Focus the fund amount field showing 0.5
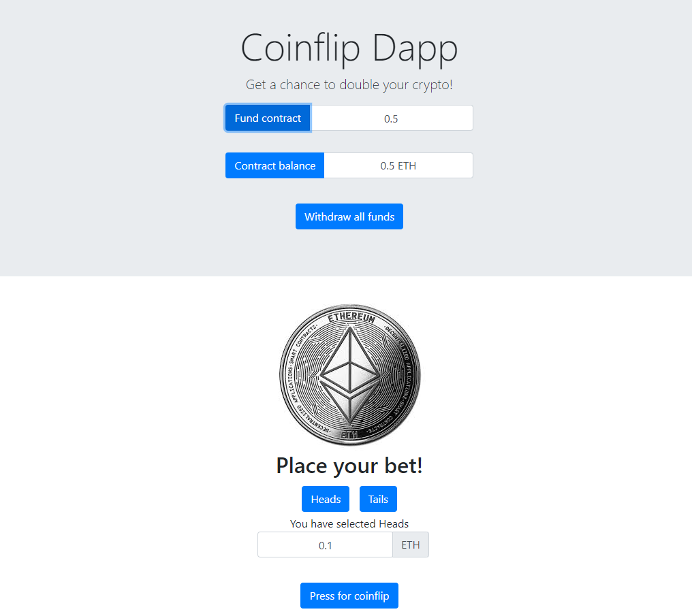The height and width of the screenshot is (616, 692). point(392,118)
